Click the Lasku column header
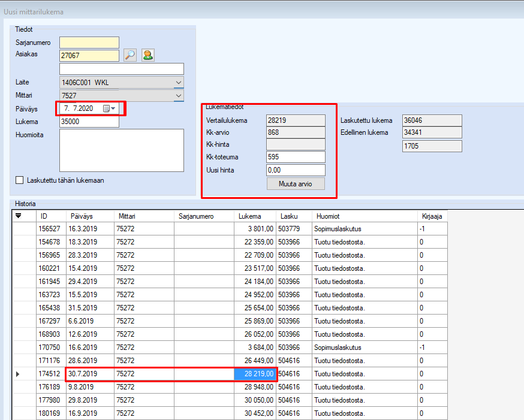Viewport: 524px width, 420px height. (294, 216)
